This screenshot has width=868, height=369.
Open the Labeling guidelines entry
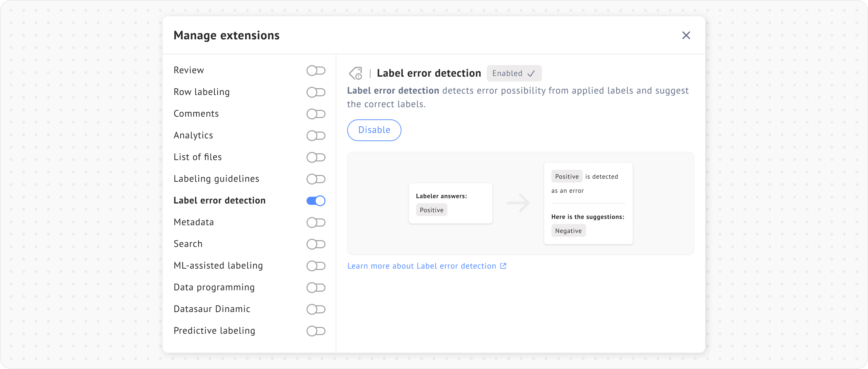click(x=216, y=179)
